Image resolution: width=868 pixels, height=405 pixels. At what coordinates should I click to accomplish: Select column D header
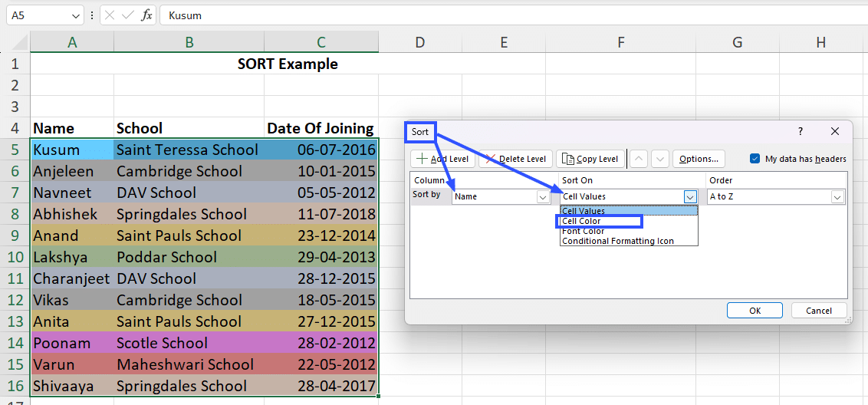tap(420, 42)
